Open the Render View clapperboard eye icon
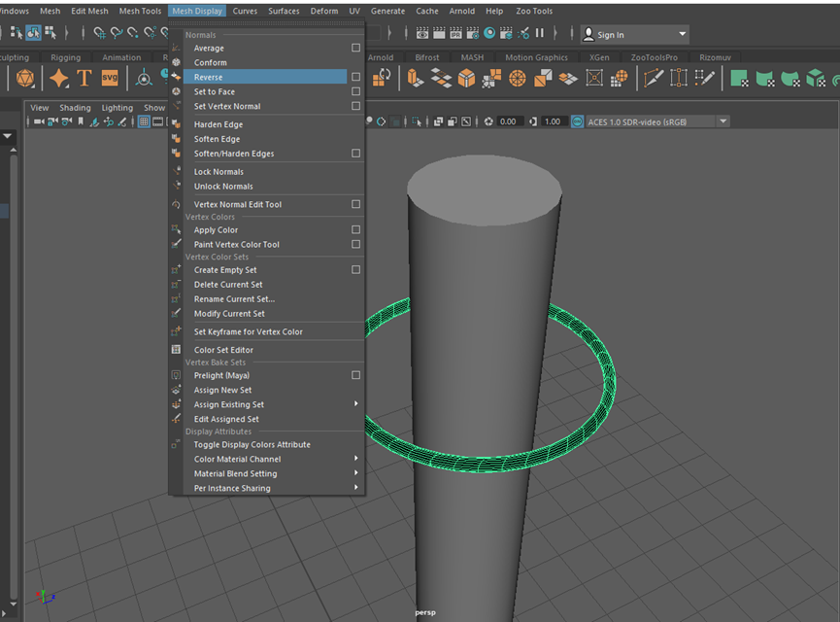The height and width of the screenshot is (622, 840). [422, 33]
